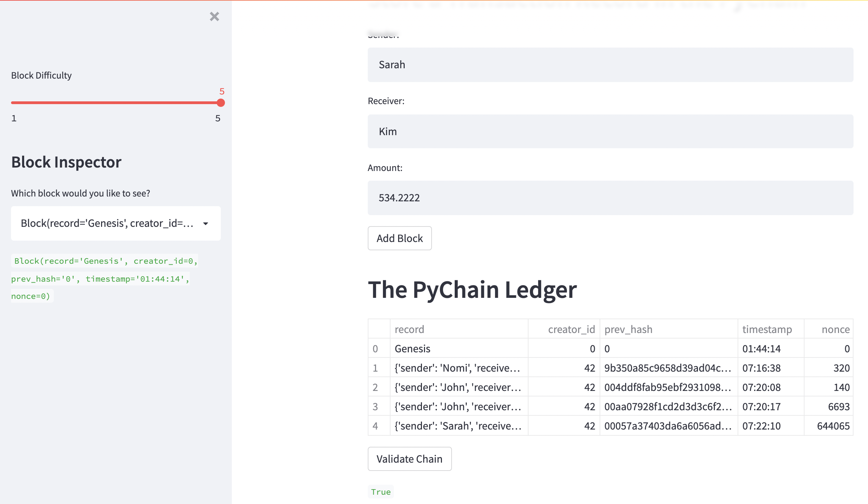Viewport: 868px width, 504px height.
Task: Click the Add Block button
Action: point(400,238)
